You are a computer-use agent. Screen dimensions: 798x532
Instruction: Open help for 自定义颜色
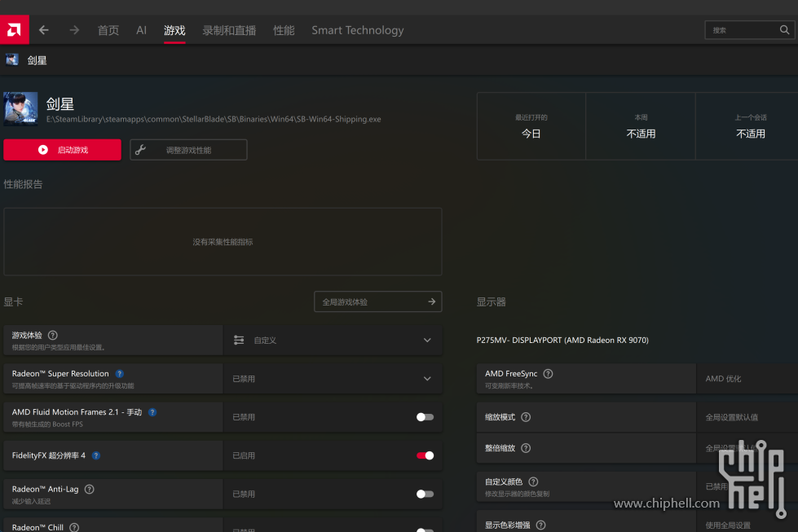[533, 481]
